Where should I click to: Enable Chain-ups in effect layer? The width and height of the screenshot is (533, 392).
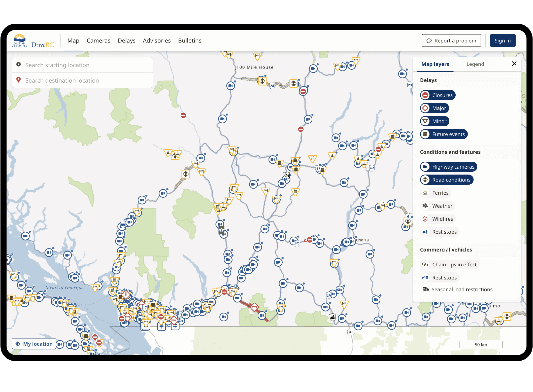click(x=450, y=265)
